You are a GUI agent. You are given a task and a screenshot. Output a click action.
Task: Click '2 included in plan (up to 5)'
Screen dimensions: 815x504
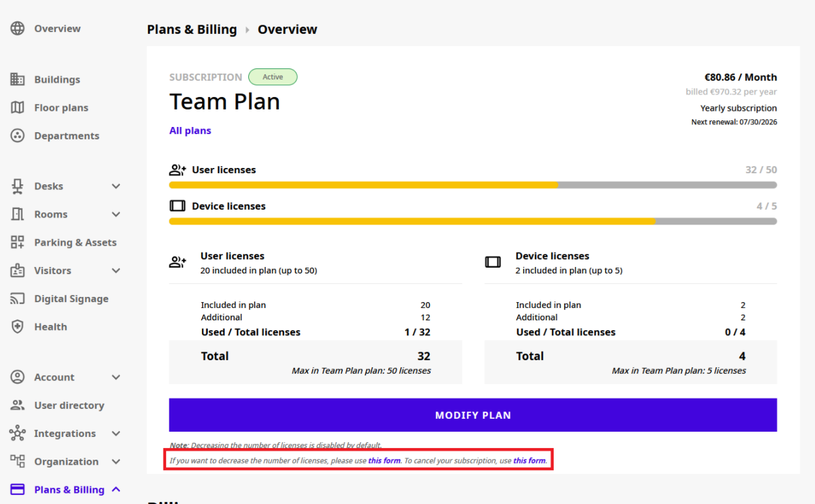569,270
